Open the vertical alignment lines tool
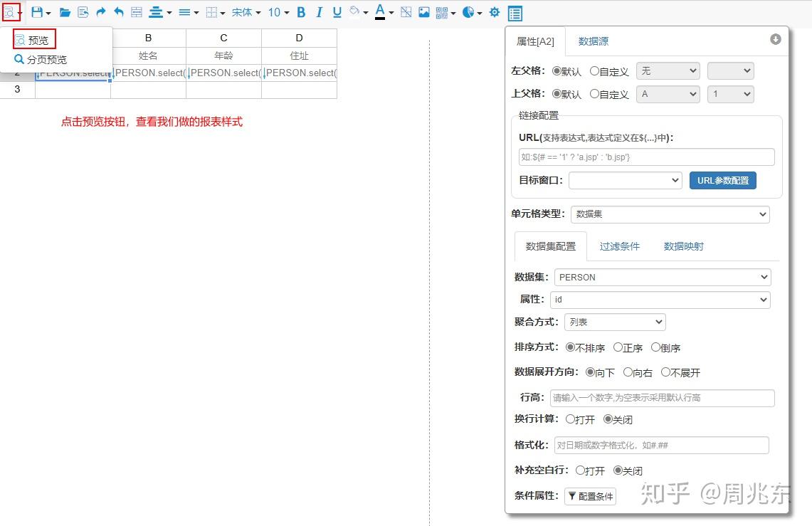The image size is (812, 526). point(184,12)
